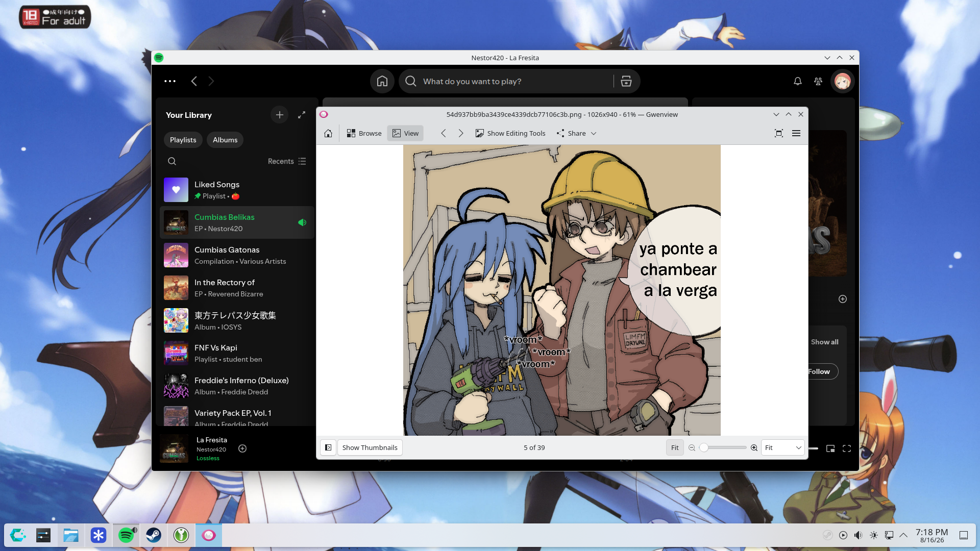Open Gwenview hamburger menu

796,134
